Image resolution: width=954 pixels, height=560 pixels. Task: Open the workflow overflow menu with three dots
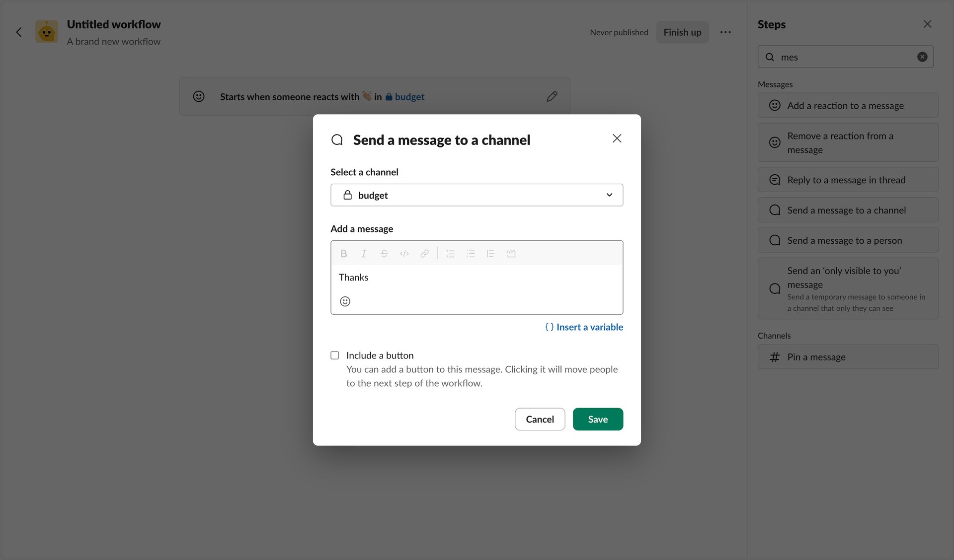pos(726,32)
